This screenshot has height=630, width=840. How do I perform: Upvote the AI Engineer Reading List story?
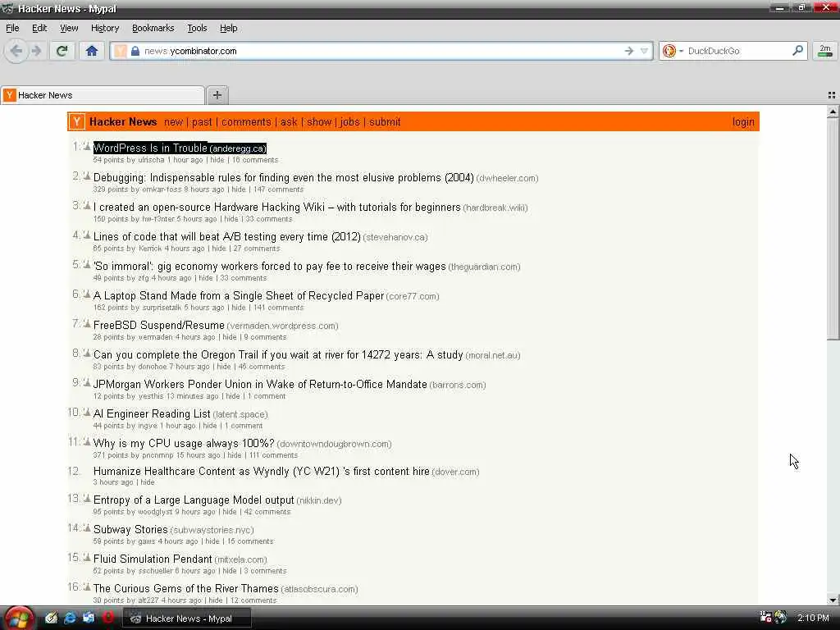pyautogui.click(x=87, y=412)
